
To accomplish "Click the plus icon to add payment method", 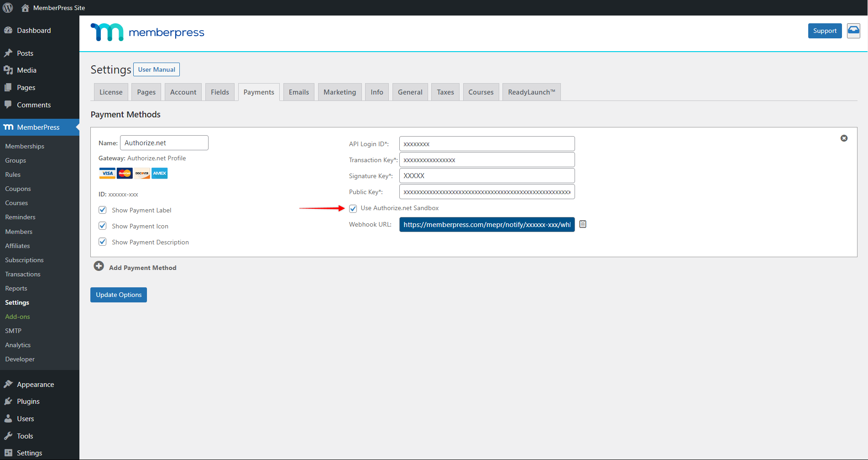I will click(99, 266).
